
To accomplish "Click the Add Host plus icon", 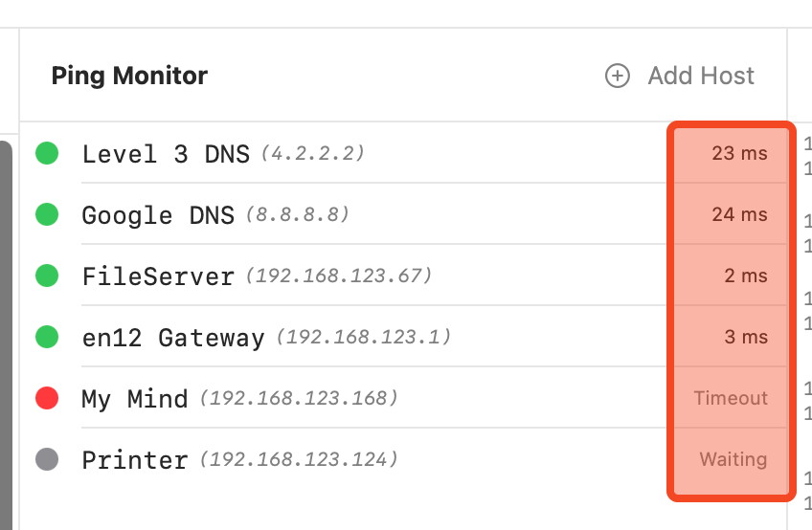I will (618, 76).
